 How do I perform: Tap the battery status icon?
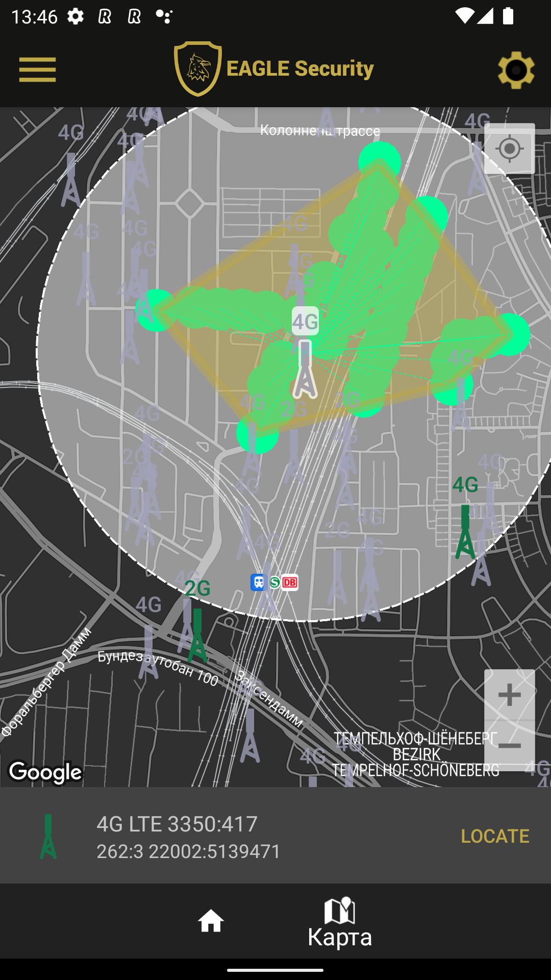pos(508,16)
